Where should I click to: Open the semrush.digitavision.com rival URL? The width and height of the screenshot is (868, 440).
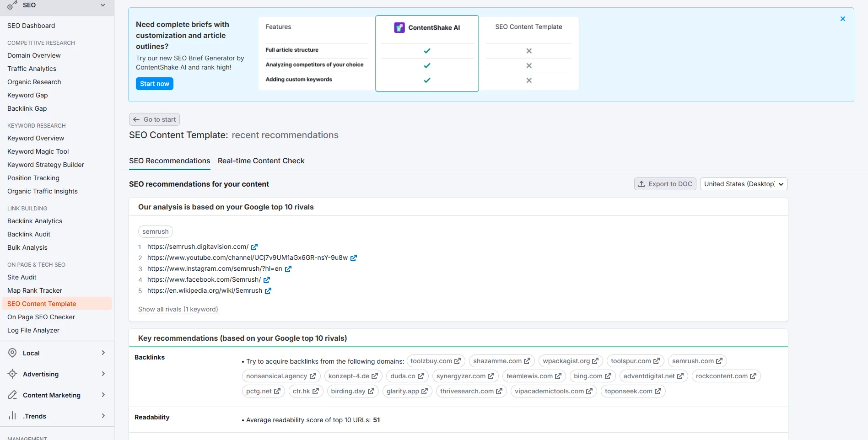pos(198,247)
